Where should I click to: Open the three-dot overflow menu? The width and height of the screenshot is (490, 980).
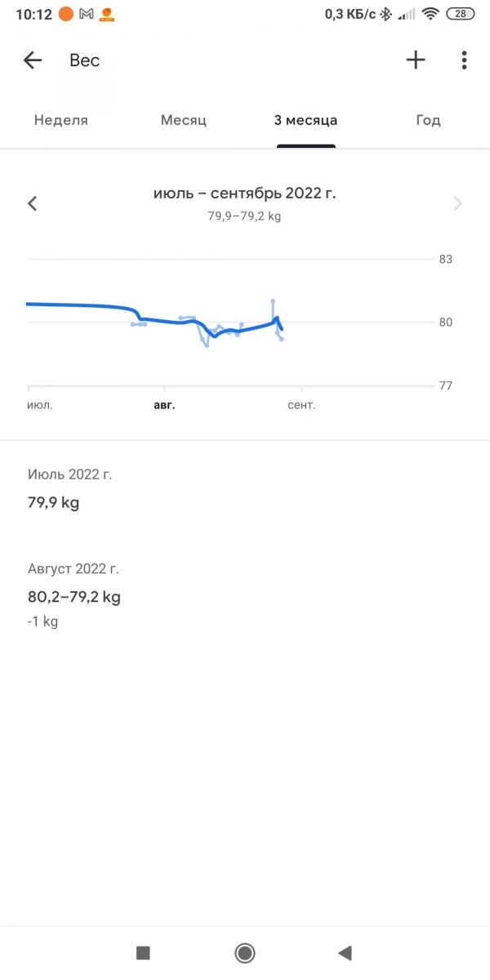pyautogui.click(x=464, y=60)
